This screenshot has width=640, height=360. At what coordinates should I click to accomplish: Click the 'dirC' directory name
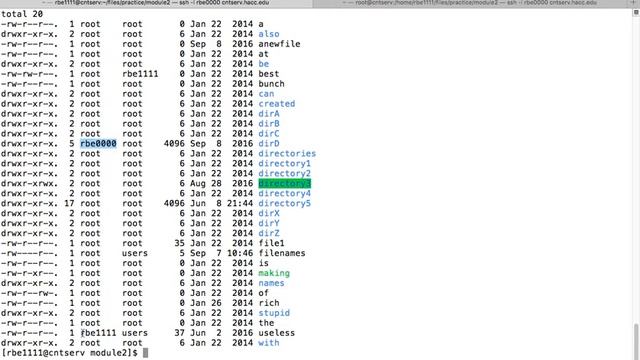click(269, 134)
